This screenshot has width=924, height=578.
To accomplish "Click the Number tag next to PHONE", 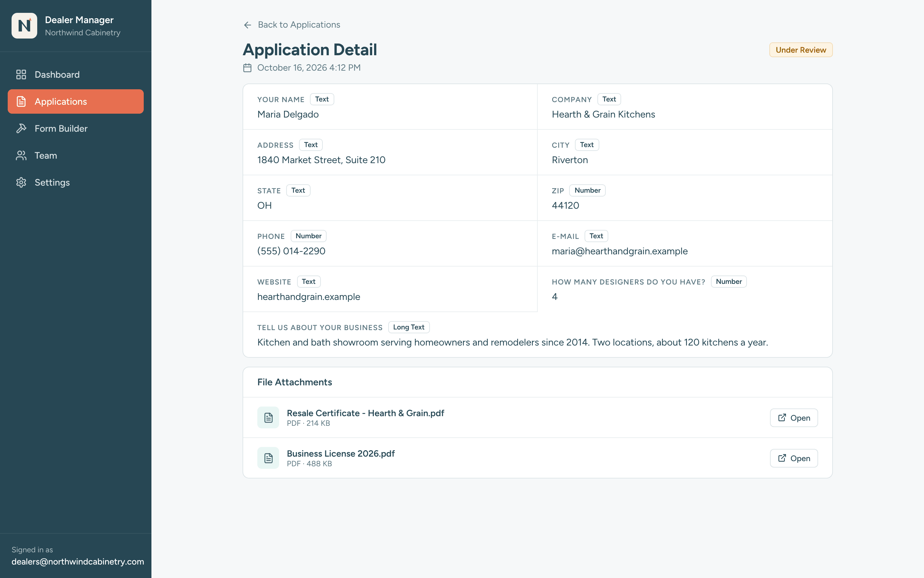I will pyautogui.click(x=308, y=236).
